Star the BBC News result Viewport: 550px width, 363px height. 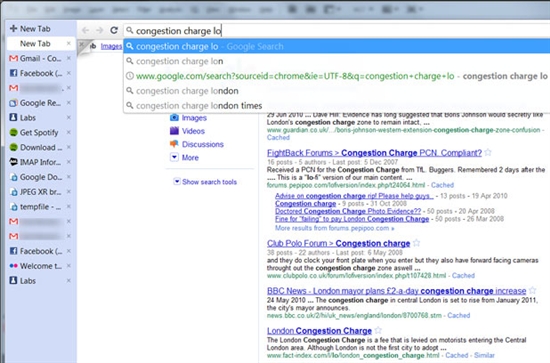coord(532,290)
